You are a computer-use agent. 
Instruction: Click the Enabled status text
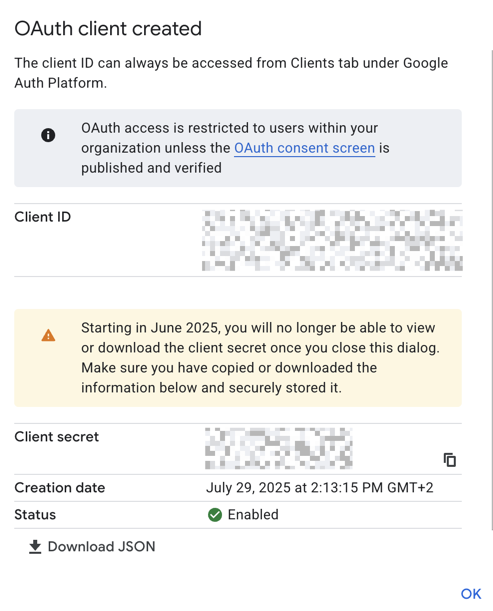(253, 515)
